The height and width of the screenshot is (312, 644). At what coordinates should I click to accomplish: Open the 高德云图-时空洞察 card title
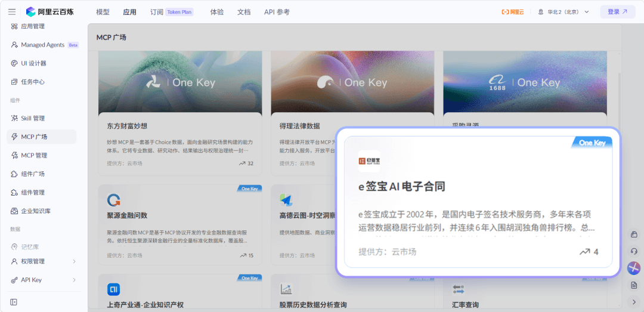click(x=307, y=215)
